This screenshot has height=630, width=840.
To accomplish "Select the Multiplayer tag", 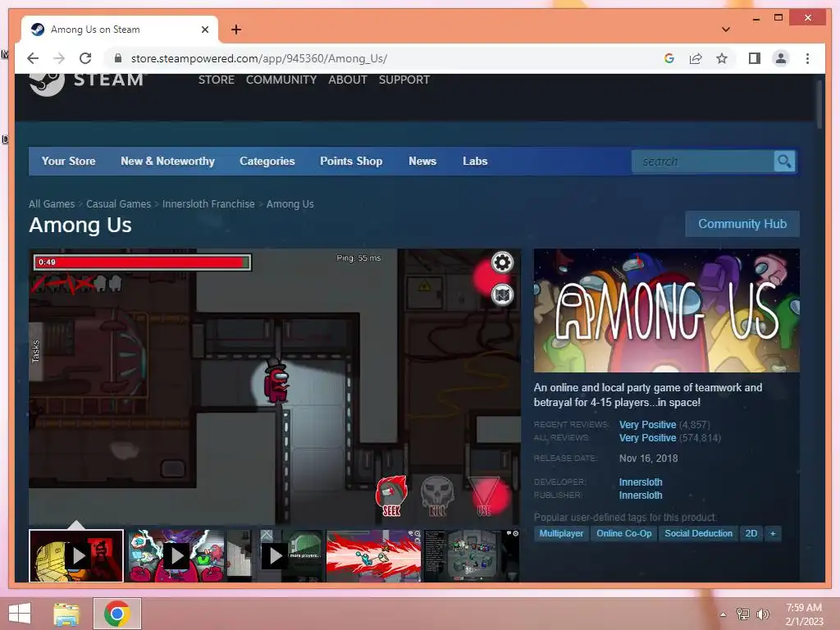I will [561, 533].
